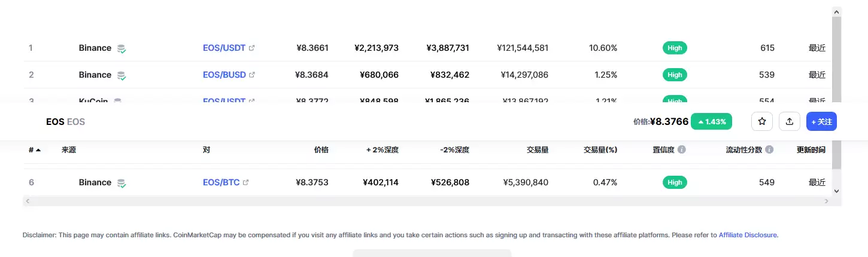Open the EOS/BTC pair link
Image resolution: width=868 pixels, height=257 pixels.
click(221, 182)
